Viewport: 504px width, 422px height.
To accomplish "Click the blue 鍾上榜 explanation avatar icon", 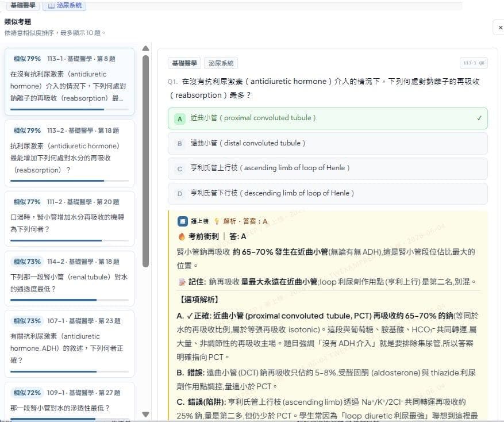I will click(x=183, y=221).
